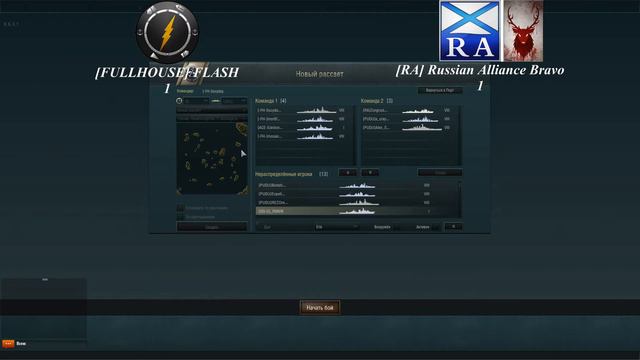The width and height of the screenshot is (640, 360).
Task: Click the orange chat channel icon
Action: (x=8, y=344)
